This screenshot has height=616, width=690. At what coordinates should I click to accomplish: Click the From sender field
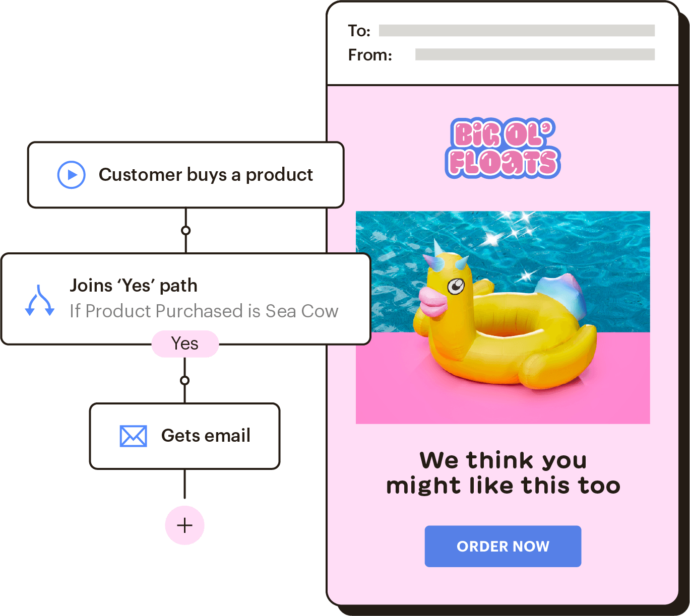535,54
